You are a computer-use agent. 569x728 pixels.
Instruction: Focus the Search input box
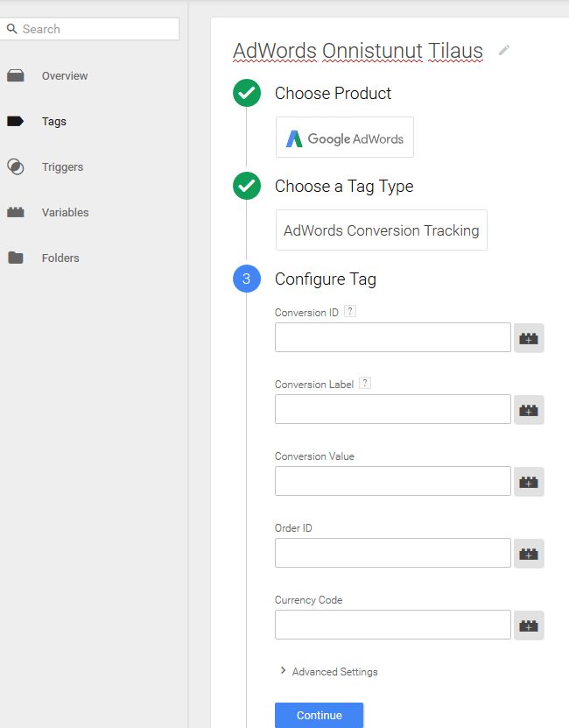pyautogui.click(x=89, y=29)
